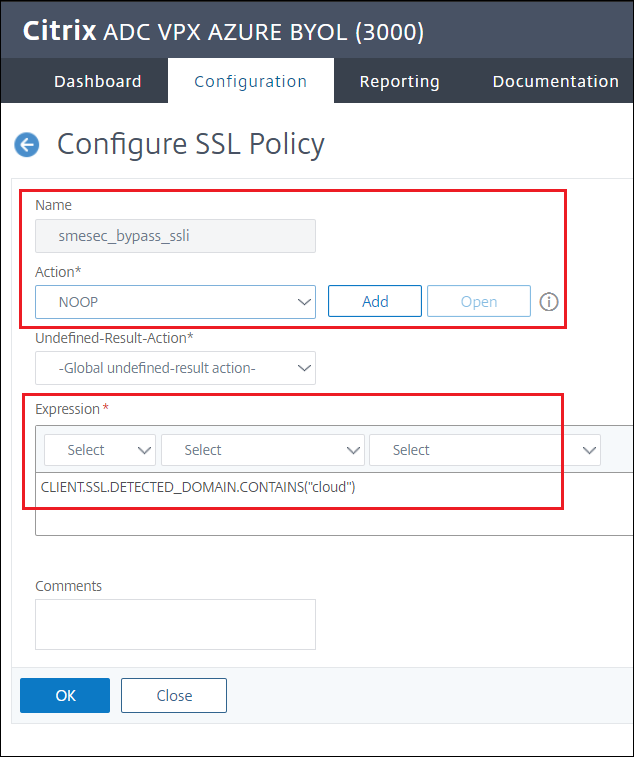
Task: Click the Configure SSL Policy heading
Action: pyautogui.click(x=190, y=144)
